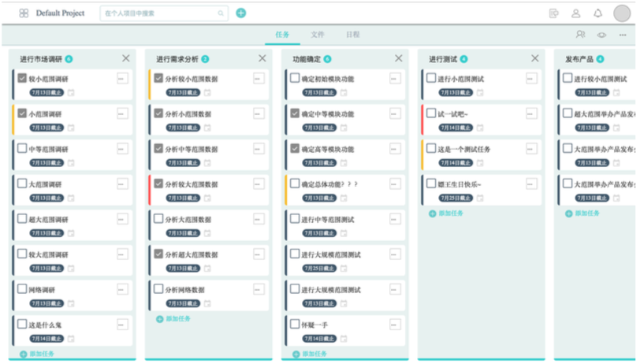Check the 分析大范围数据 task checkbox

point(158,218)
